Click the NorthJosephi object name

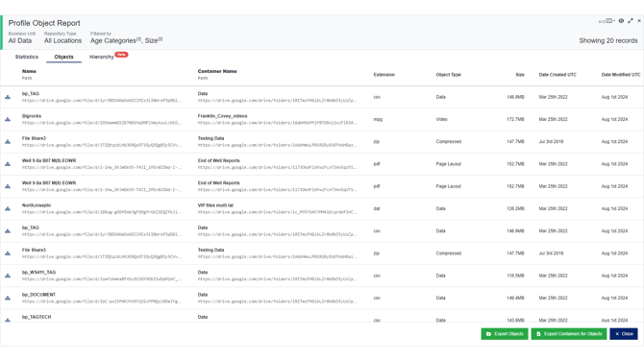(x=37, y=205)
